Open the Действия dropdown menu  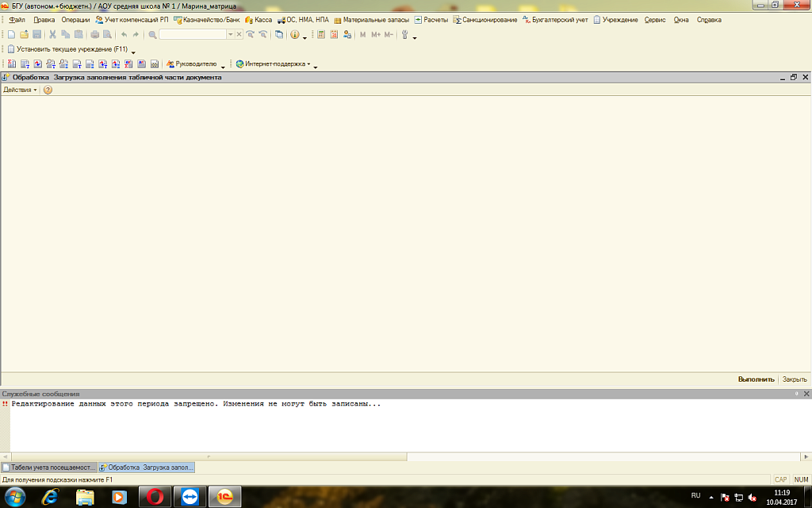pos(20,90)
